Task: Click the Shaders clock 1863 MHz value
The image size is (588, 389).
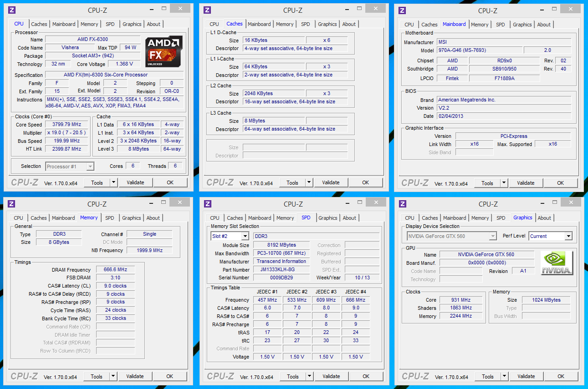Action: (461, 308)
